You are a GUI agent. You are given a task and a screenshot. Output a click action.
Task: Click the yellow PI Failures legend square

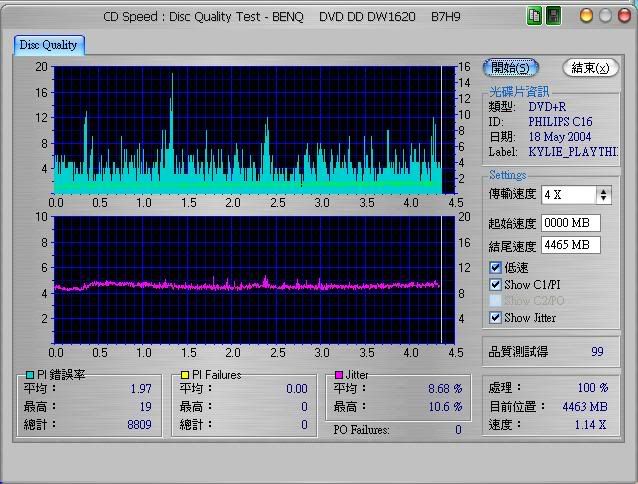[184, 375]
